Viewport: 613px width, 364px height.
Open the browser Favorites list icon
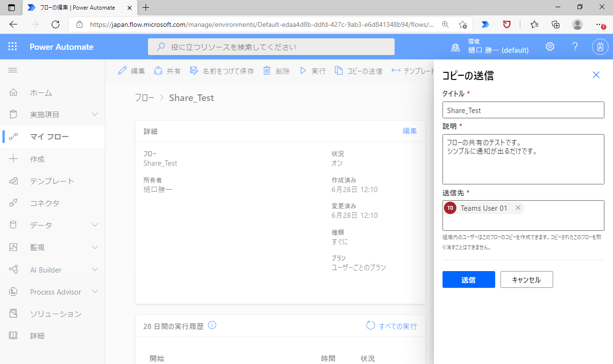(x=534, y=24)
